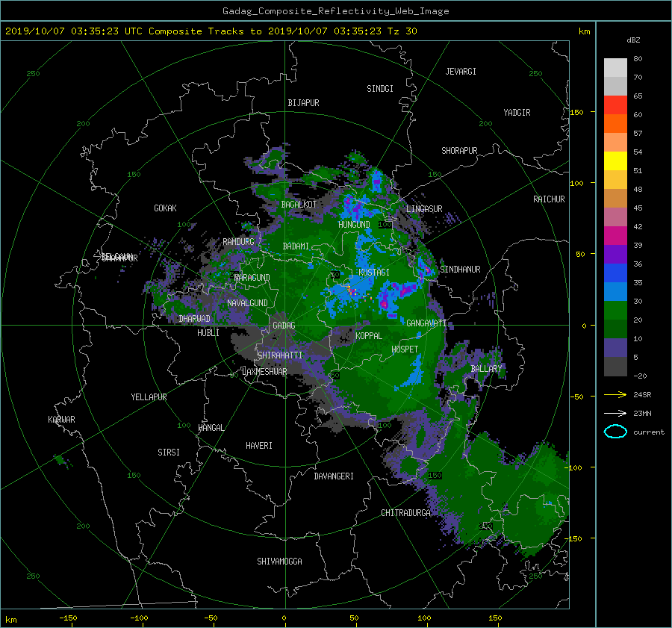Click the RAMDURG city label
This screenshot has height=628, width=672.
point(238,242)
